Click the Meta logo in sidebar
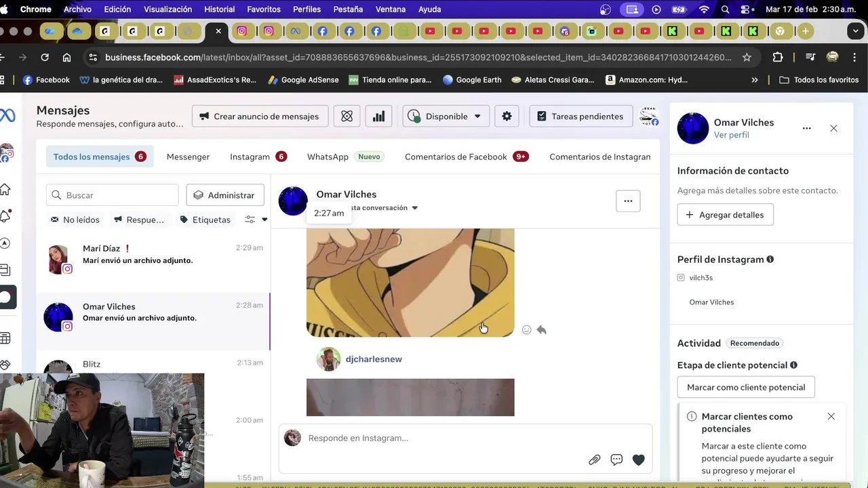This screenshot has height=488, width=868. [7, 116]
